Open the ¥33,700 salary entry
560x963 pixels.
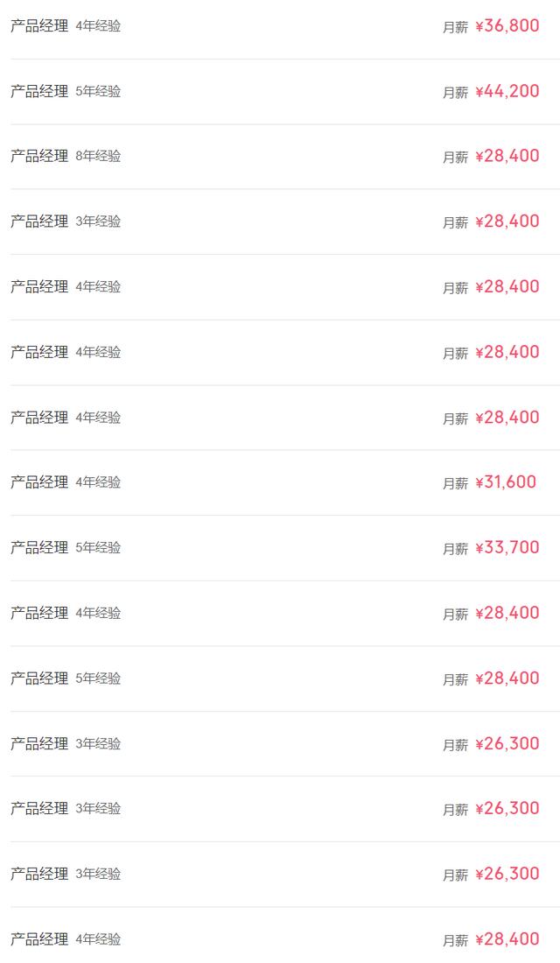point(280,548)
